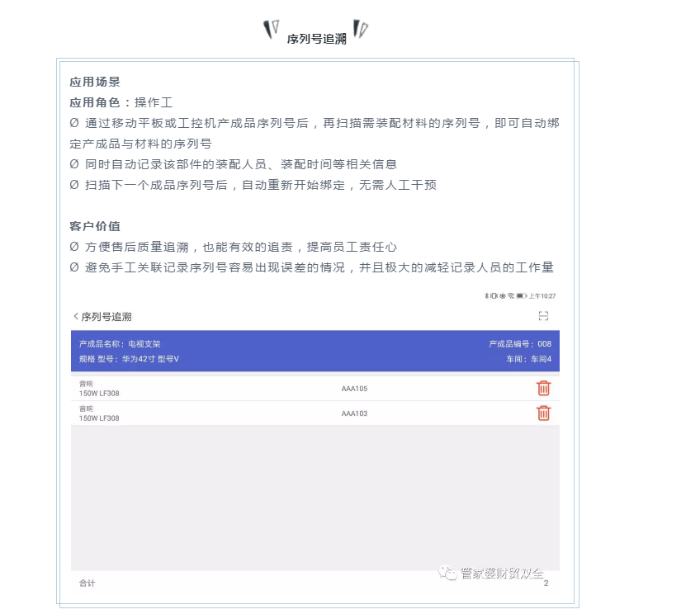
Task: Click the 150W LF308 text in AAA105 row
Action: (99, 394)
